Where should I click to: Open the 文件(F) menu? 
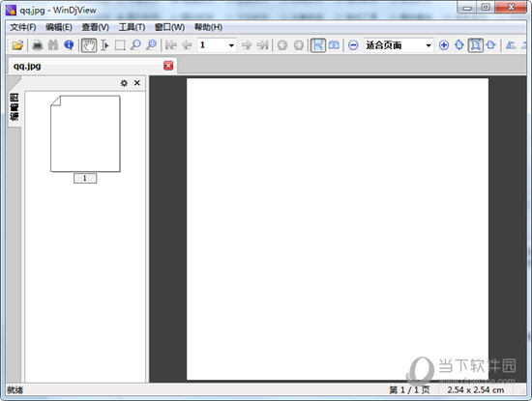click(x=23, y=27)
